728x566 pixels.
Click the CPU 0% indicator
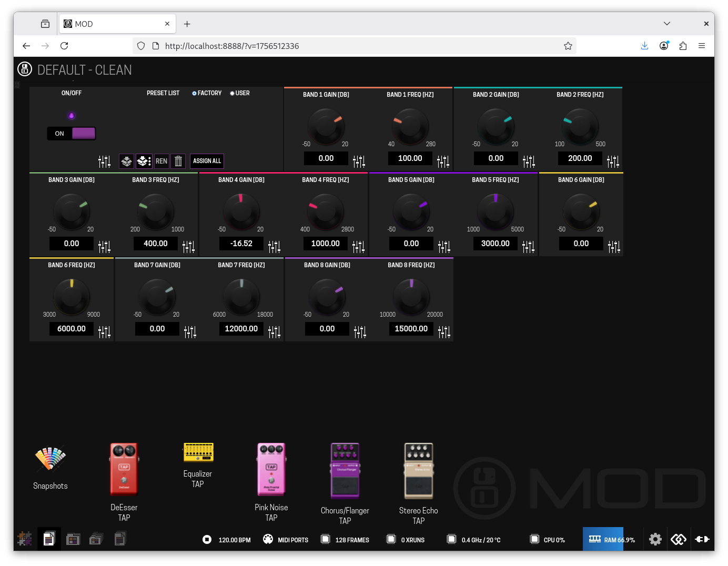click(548, 540)
